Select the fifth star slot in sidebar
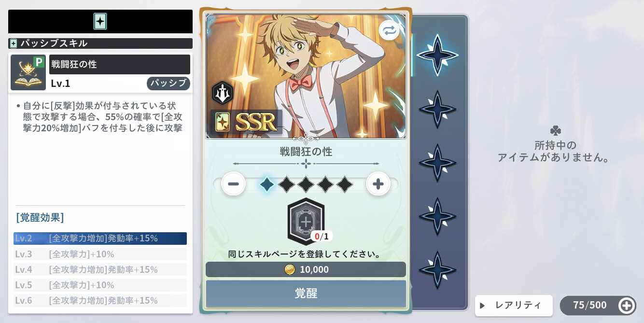Image resolution: width=644 pixels, height=323 pixels. 437,270
